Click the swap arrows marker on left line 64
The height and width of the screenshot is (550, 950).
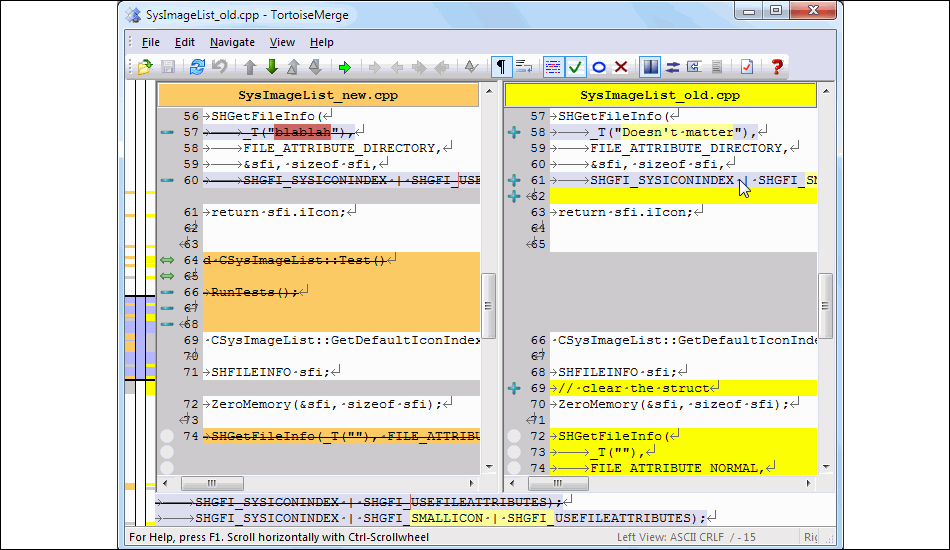point(167,260)
